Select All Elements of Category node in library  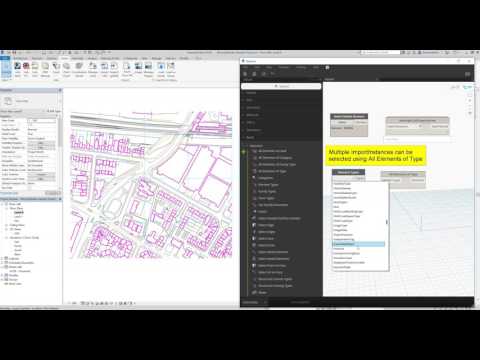click(275, 158)
